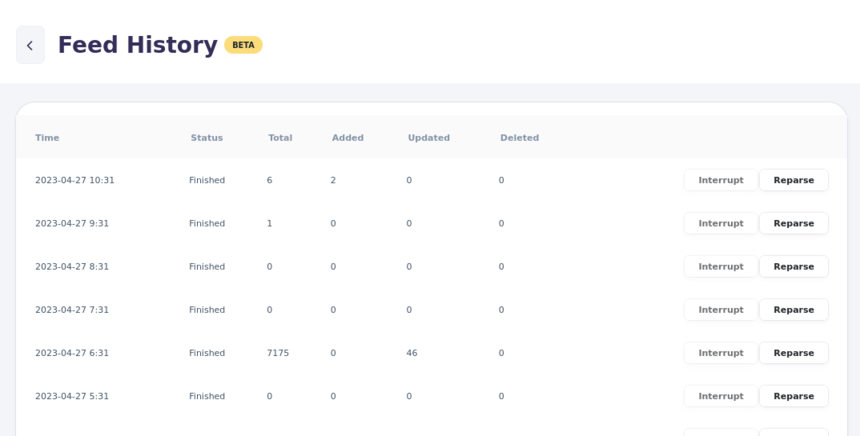Screen dimensions: 860x436
Task: Click the back arrow icon
Action: click(x=30, y=45)
